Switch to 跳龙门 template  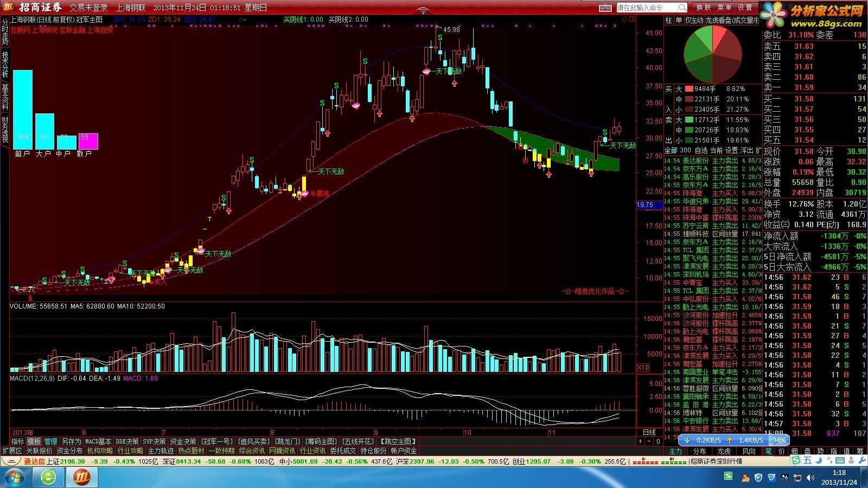tap(287, 441)
